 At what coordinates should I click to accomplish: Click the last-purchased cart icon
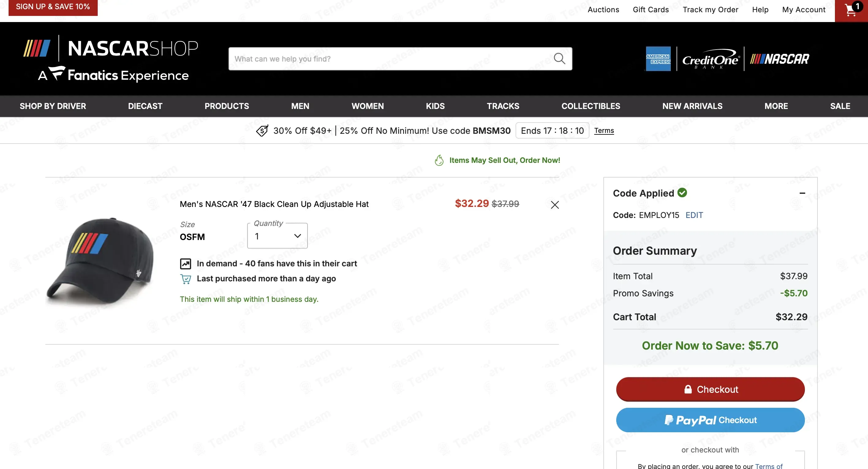tap(185, 279)
